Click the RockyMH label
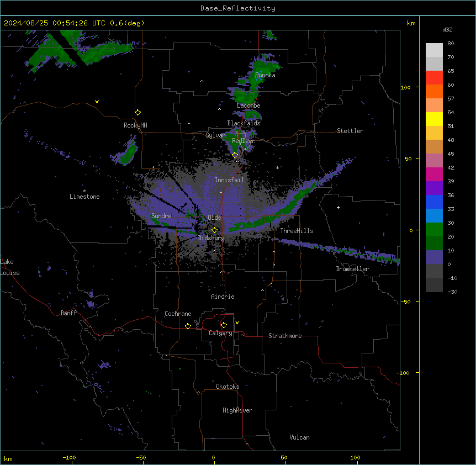This screenshot has width=476, height=465. coord(135,125)
